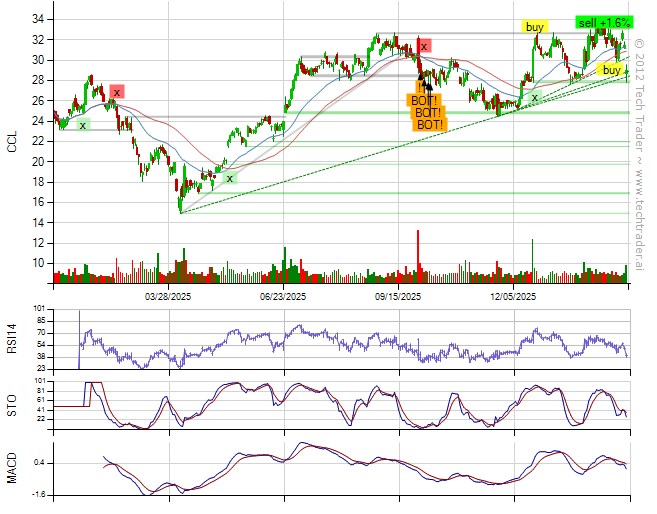Click the lowest orange 'BOT!' label
This screenshot has width=657, height=514.
[430, 124]
